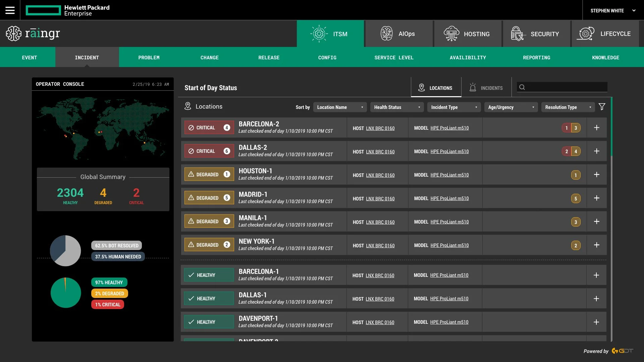Open the Location Name sort dropdown
This screenshot has width=644, height=362.
(340, 107)
